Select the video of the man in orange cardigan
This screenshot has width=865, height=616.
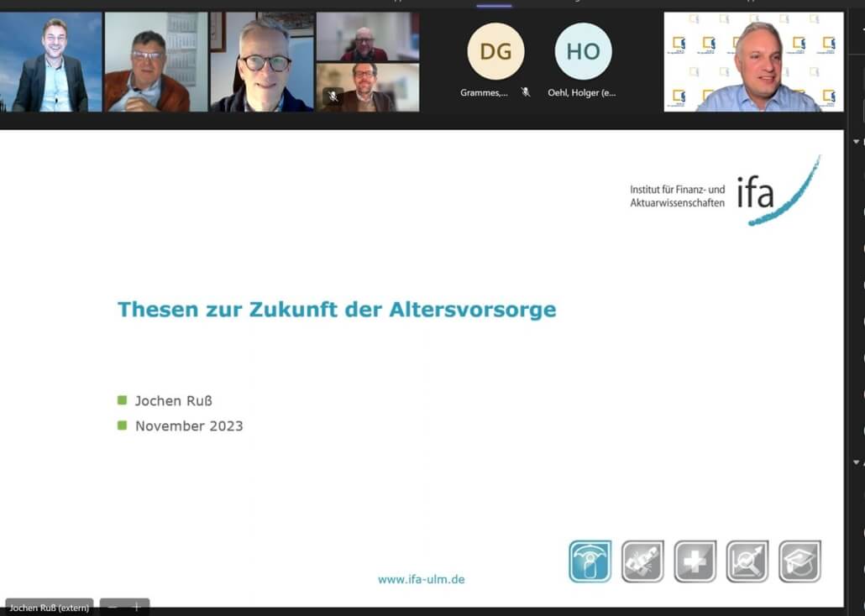pos(155,62)
